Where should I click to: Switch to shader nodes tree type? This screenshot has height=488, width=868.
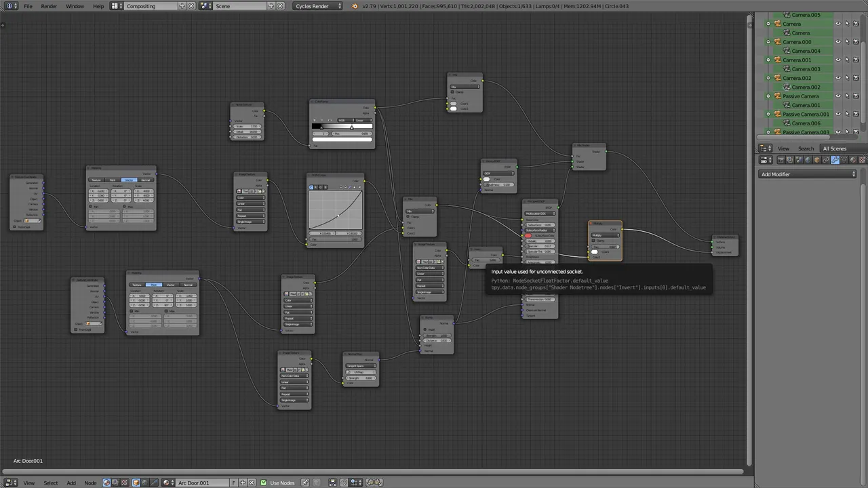pos(106,483)
